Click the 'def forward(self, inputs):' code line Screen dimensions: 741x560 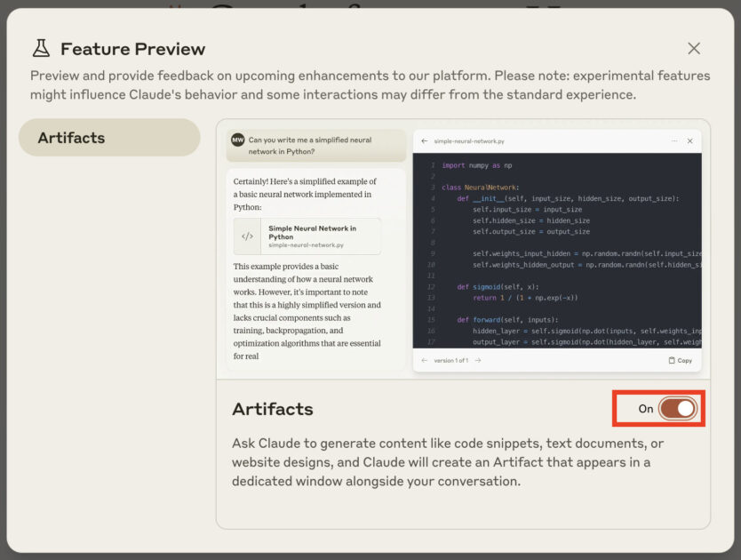point(507,320)
